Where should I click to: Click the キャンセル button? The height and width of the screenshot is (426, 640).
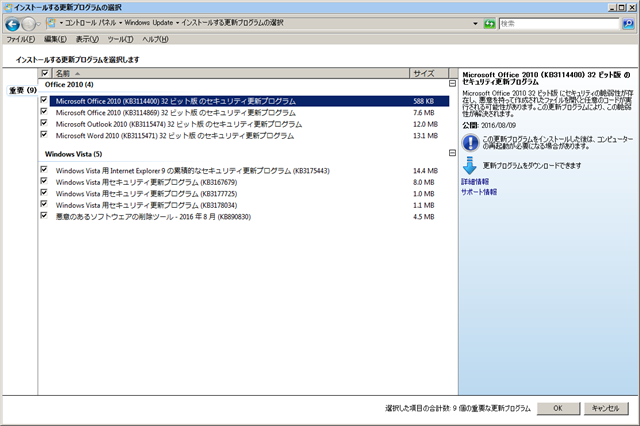(x=606, y=408)
